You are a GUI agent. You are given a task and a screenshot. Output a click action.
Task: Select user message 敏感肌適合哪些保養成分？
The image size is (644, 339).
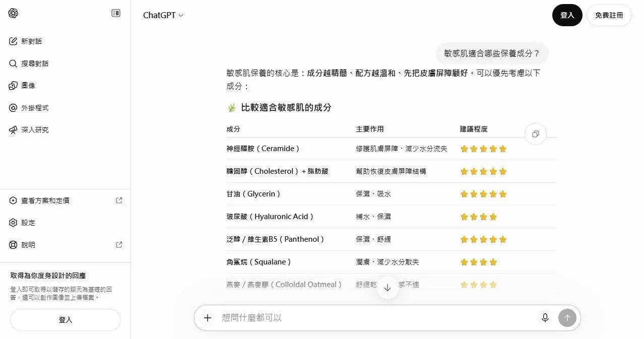(492, 53)
